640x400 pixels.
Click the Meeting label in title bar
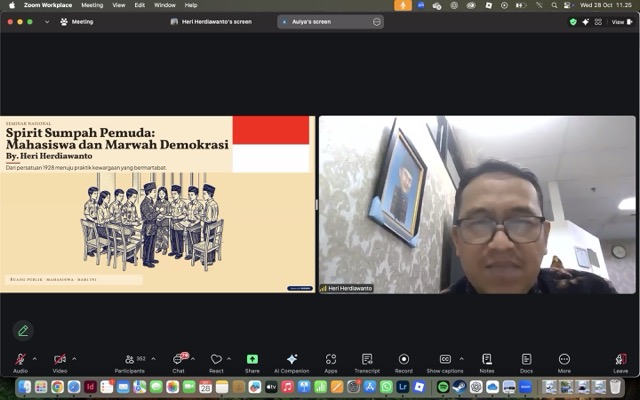pyautogui.click(x=77, y=22)
